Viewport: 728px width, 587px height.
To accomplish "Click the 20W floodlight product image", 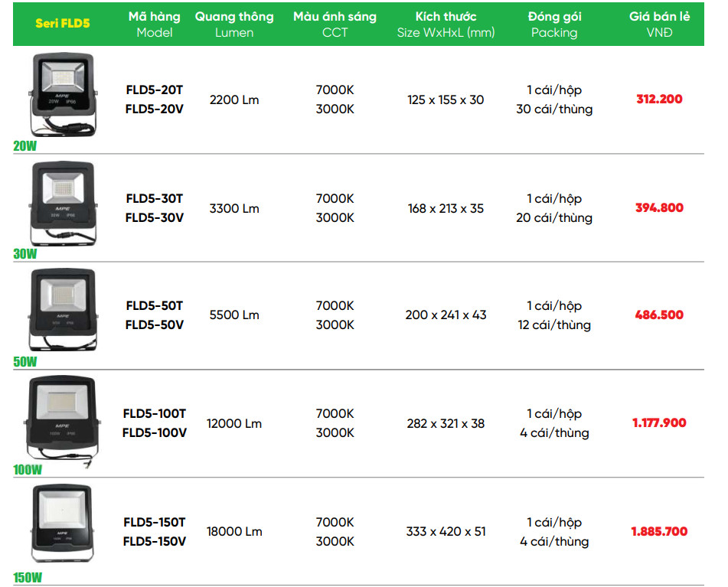I will coord(64,95).
